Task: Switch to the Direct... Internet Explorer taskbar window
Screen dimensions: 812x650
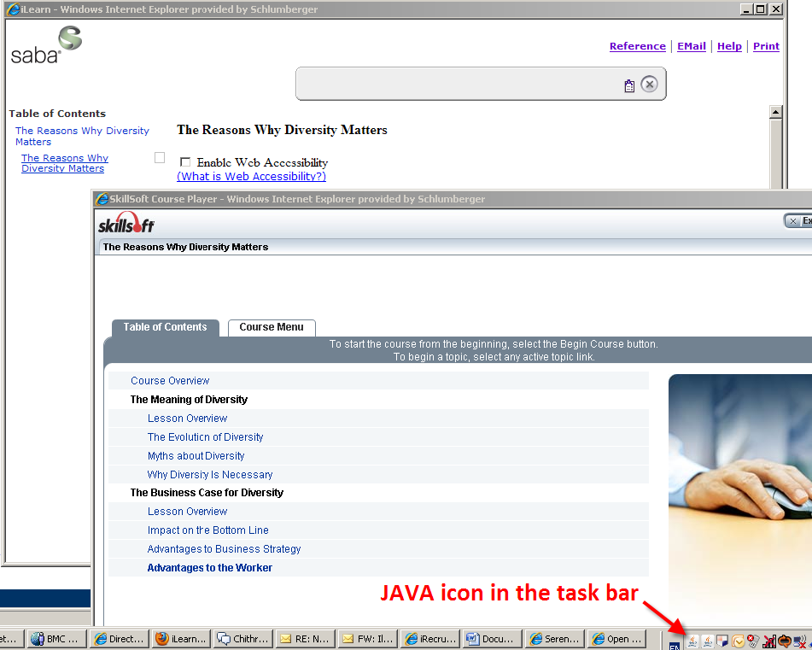Action: pyautogui.click(x=119, y=639)
